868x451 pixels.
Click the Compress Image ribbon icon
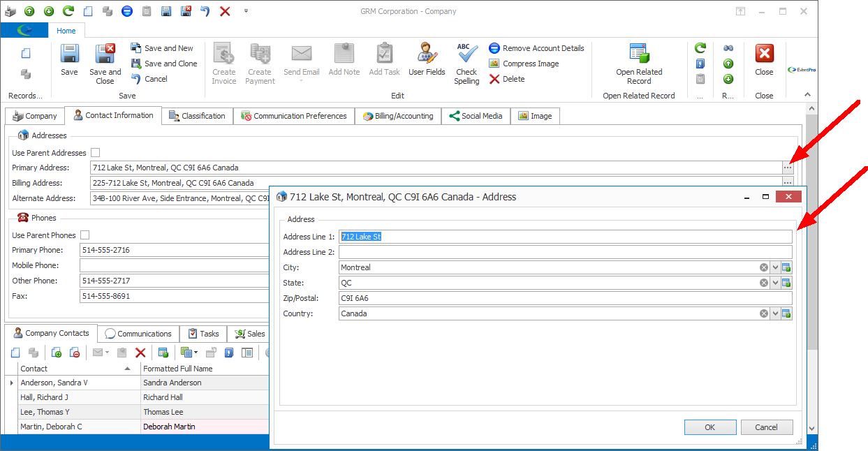click(x=494, y=64)
